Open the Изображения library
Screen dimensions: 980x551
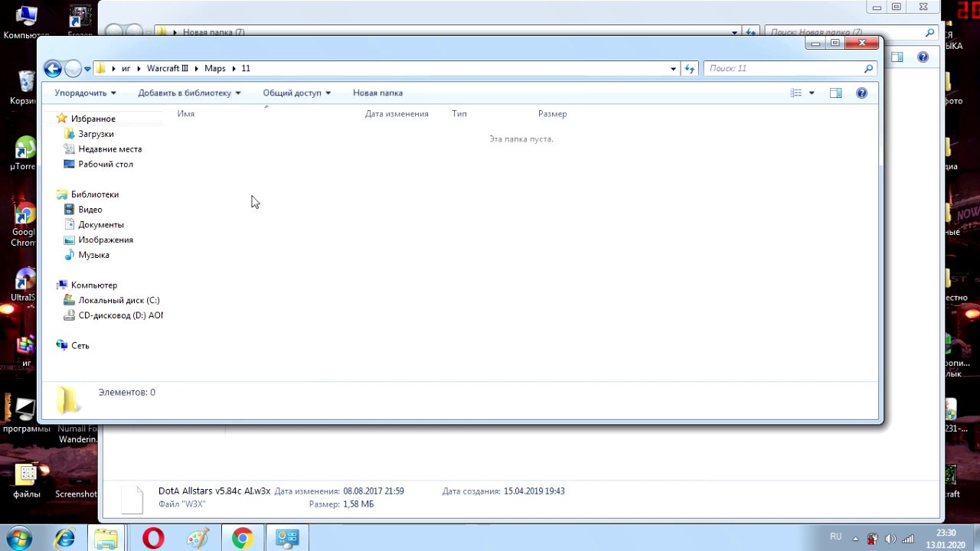click(x=105, y=240)
